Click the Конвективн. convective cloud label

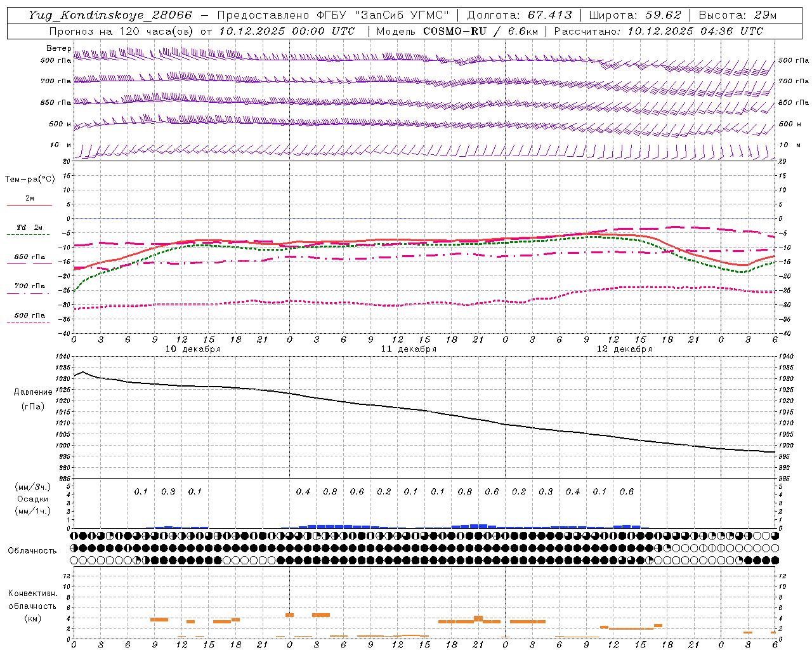click(32, 594)
